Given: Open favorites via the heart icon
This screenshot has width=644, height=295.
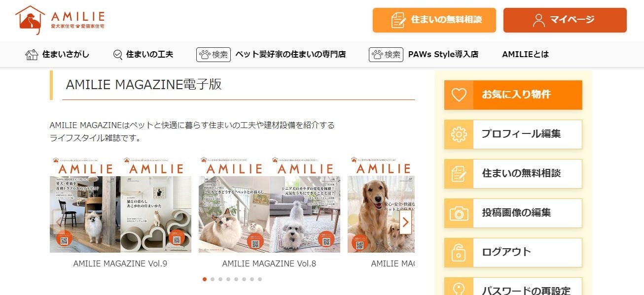Looking at the screenshot, I should point(459,95).
